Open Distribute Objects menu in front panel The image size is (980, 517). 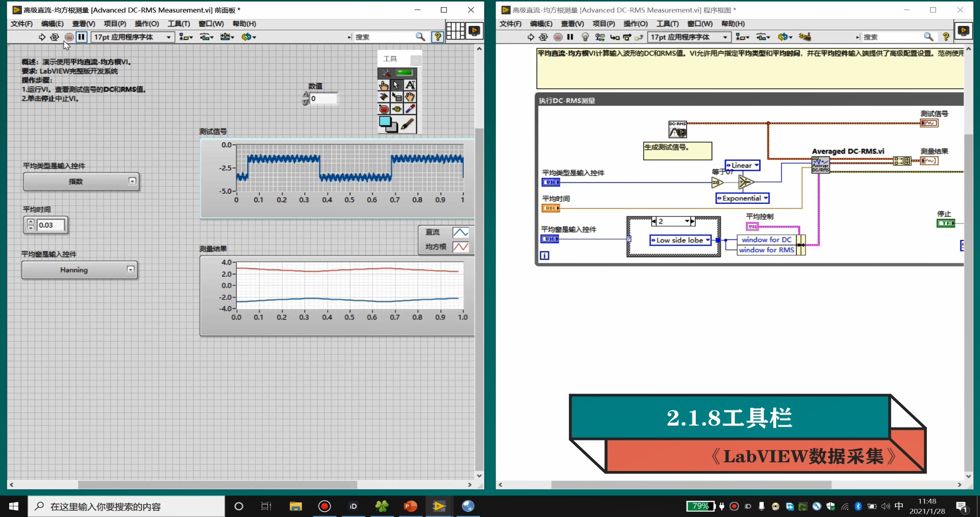tap(207, 37)
